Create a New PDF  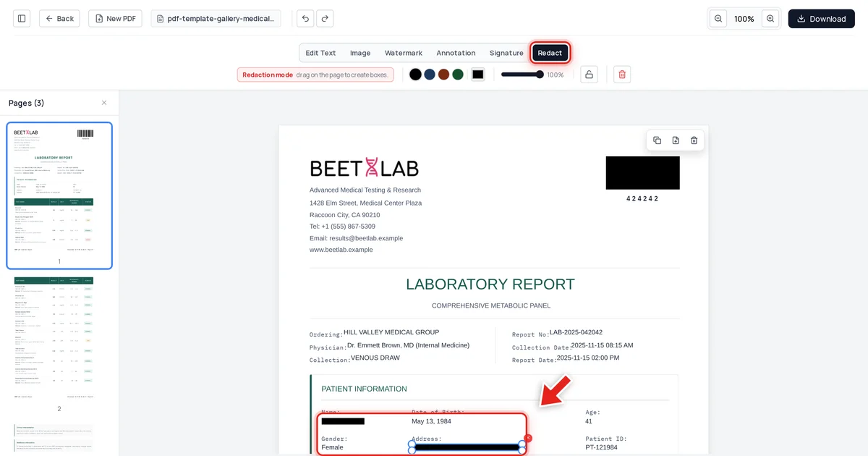pos(115,19)
